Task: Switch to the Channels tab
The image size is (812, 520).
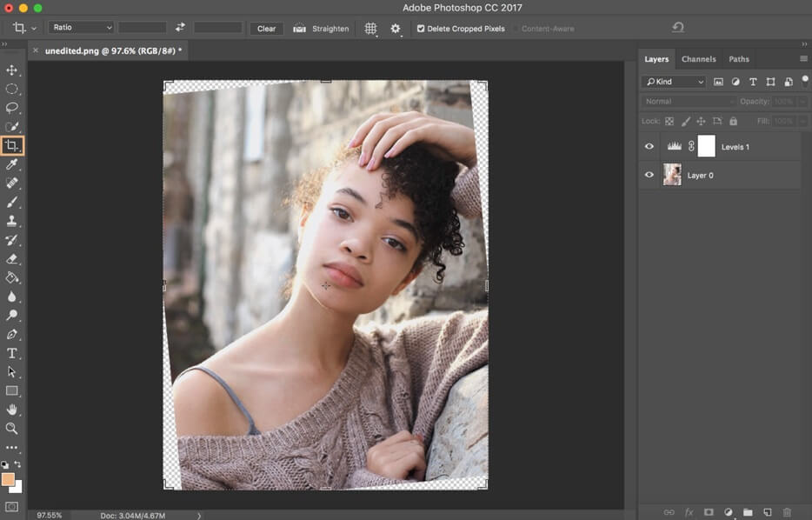Action: click(x=699, y=59)
